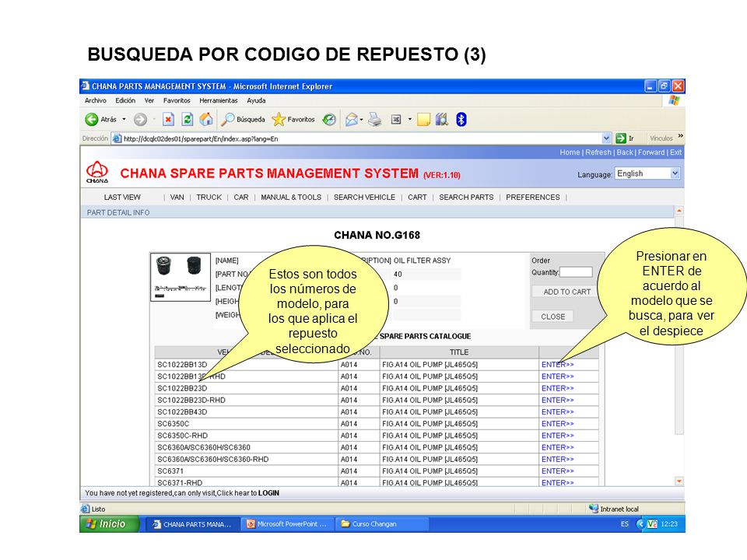
Task: Click the Refresh link at top right
Action: click(598, 152)
